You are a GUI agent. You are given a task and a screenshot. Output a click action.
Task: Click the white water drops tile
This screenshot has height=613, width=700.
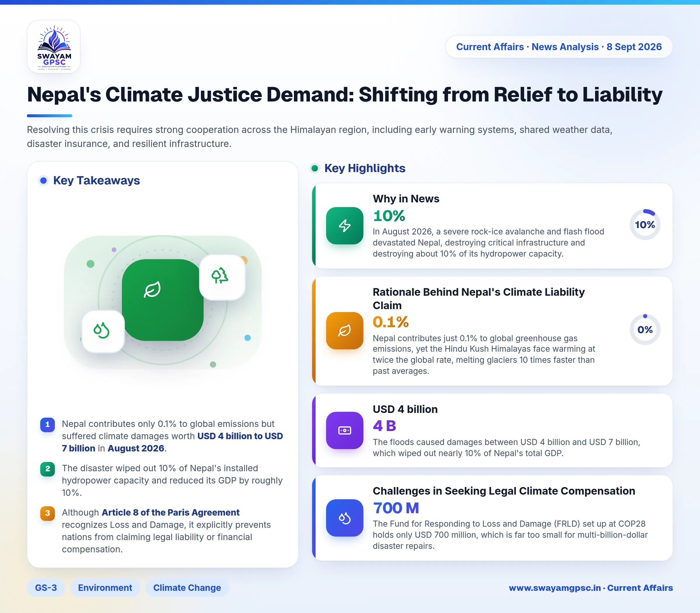tap(103, 332)
